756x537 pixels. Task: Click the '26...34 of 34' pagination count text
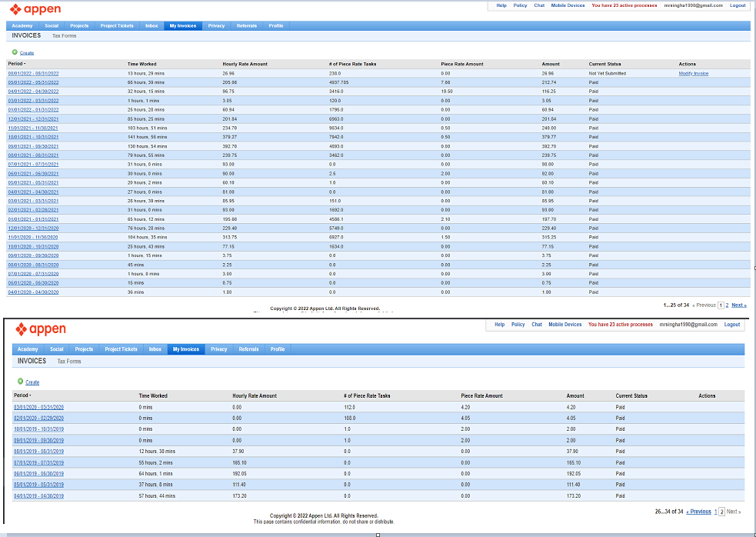coord(669,512)
